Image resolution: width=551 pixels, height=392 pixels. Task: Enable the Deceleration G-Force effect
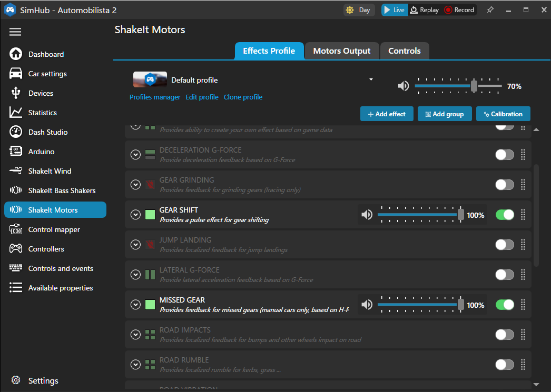click(505, 155)
